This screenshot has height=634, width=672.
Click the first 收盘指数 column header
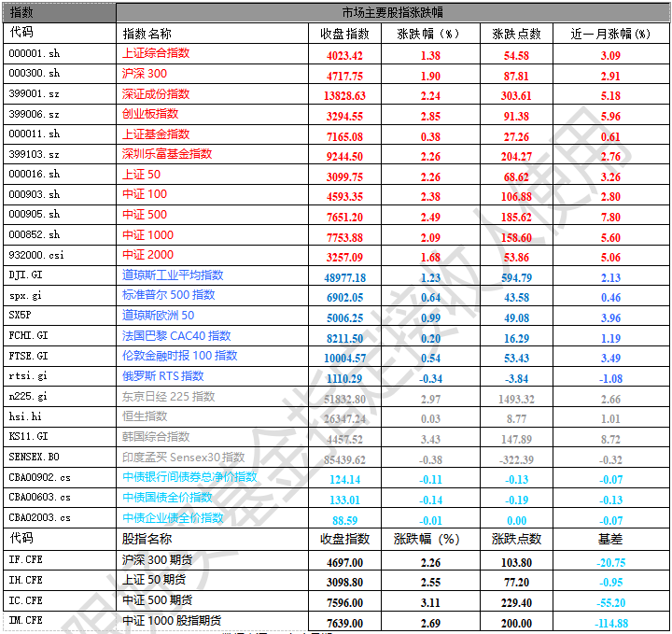tap(344, 34)
